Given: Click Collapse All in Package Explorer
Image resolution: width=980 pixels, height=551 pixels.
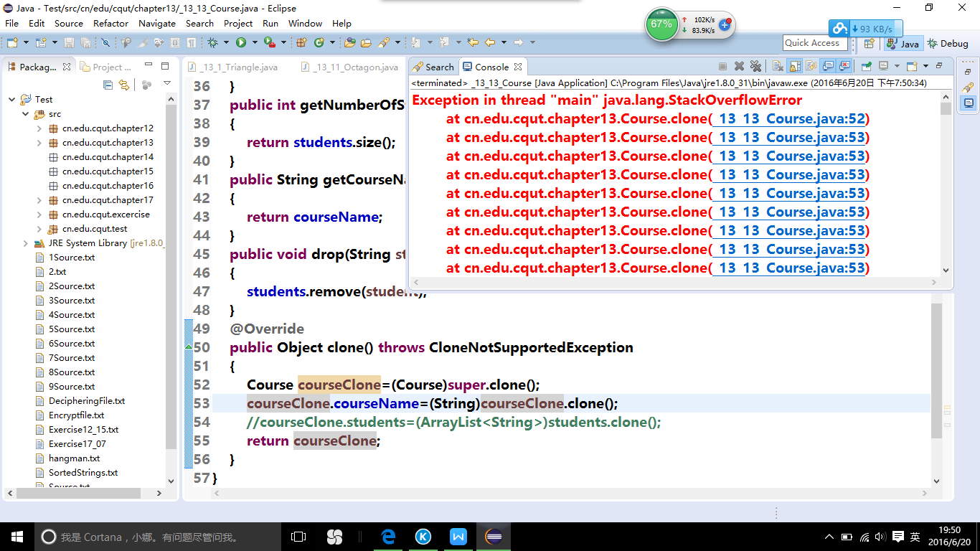Looking at the screenshot, I should point(108,85).
